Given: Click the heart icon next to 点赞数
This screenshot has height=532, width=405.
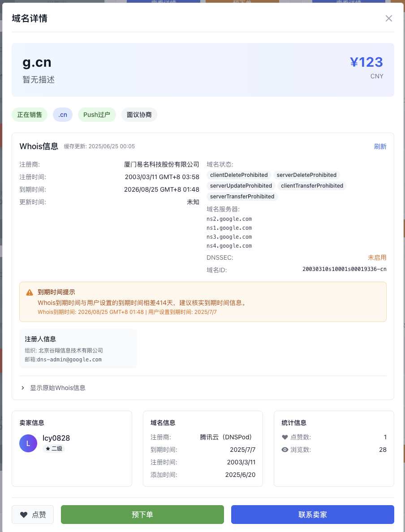Looking at the screenshot, I should [285, 437].
